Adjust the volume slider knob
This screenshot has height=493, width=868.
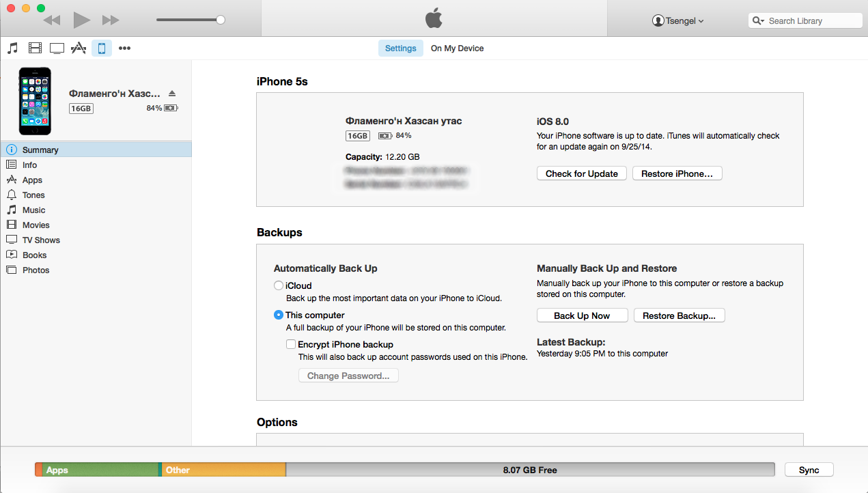coord(221,20)
